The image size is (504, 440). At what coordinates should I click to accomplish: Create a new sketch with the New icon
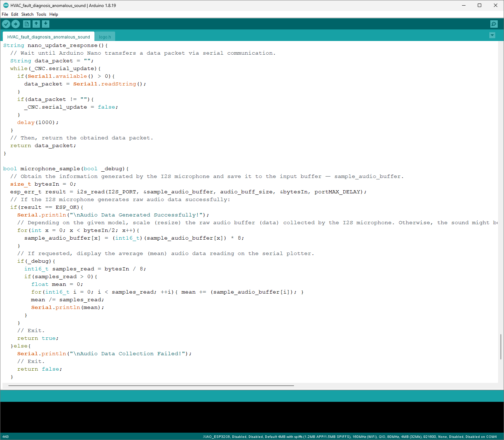tap(27, 24)
